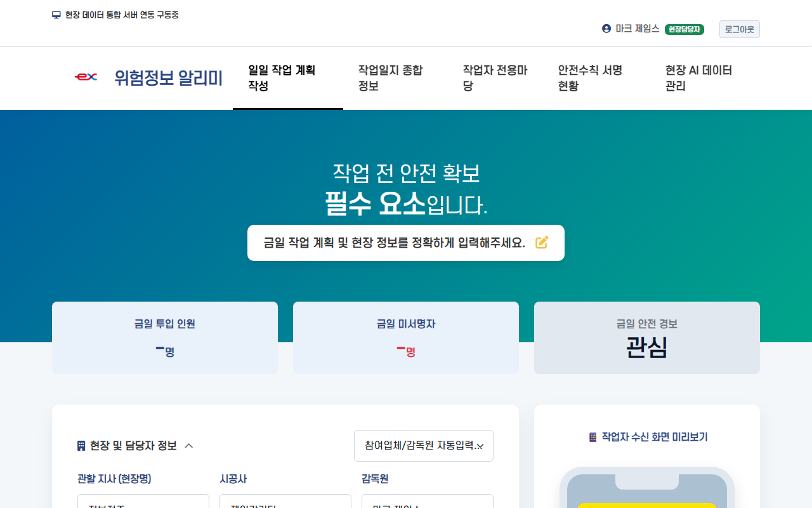Image resolution: width=812 pixels, height=508 pixels.
Task: Click the 시공사 input field
Action: coord(285,502)
